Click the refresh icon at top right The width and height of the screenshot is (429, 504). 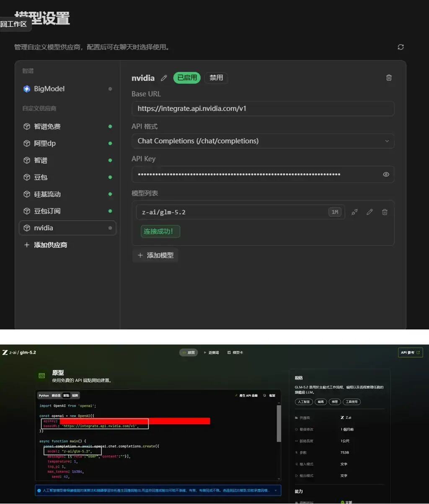coord(401,47)
